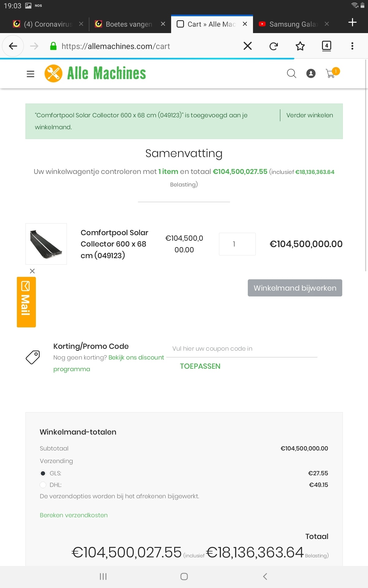The image size is (368, 588).
Task: Click the Winkelmand bijwerken button
Action: (x=295, y=288)
